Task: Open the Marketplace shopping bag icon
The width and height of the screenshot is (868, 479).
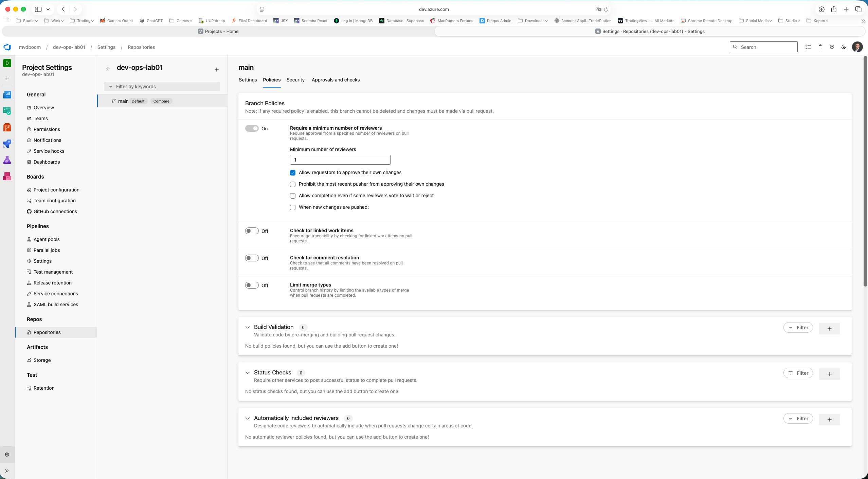Action: (x=820, y=47)
